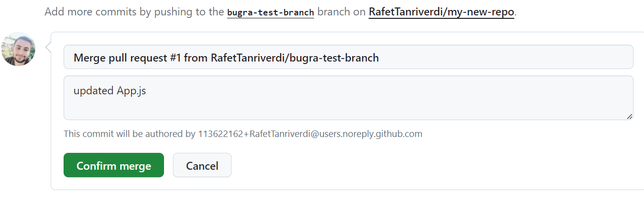The height and width of the screenshot is (200, 644).
Task: Click the user avatar picture
Action: click(18, 49)
